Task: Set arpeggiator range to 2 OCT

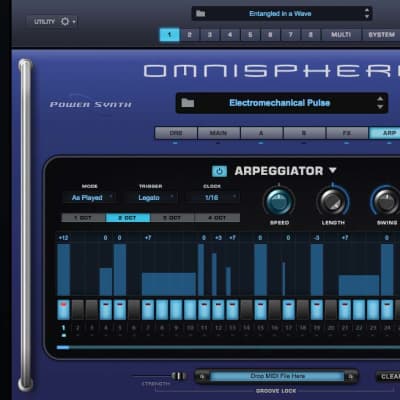Action: pyautogui.click(x=128, y=218)
